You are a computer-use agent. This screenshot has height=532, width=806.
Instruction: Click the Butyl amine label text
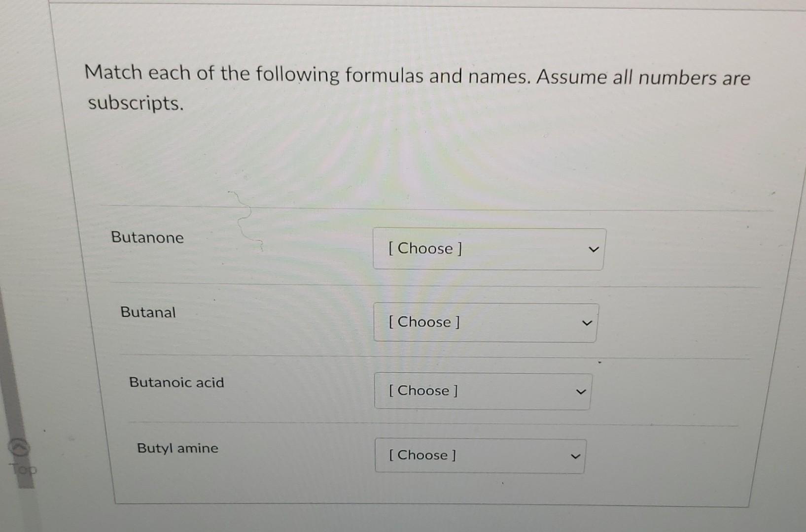point(177,448)
